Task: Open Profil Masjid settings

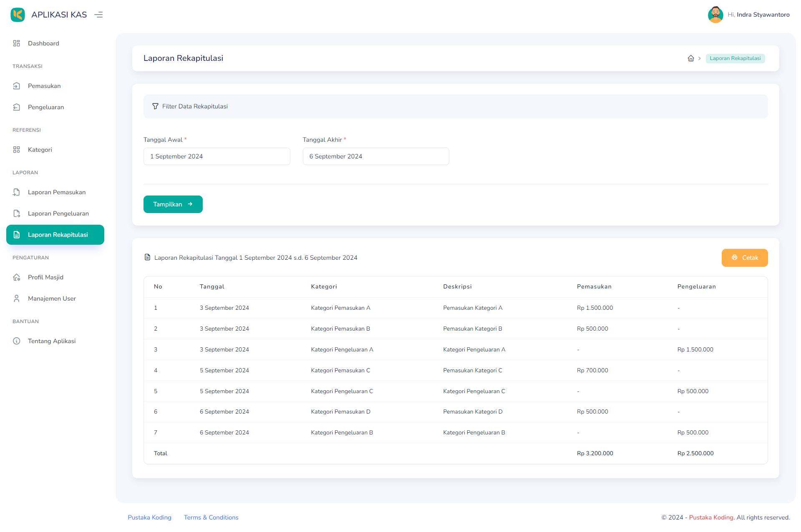Action: 45,277
